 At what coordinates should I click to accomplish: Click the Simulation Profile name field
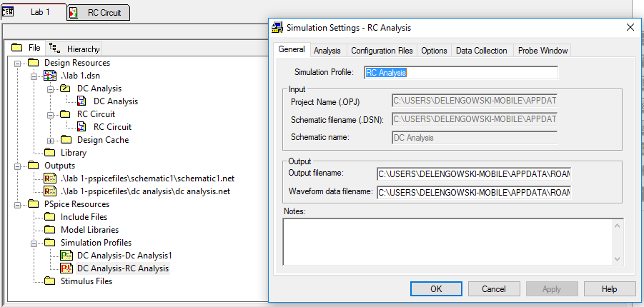pyautogui.click(x=461, y=73)
